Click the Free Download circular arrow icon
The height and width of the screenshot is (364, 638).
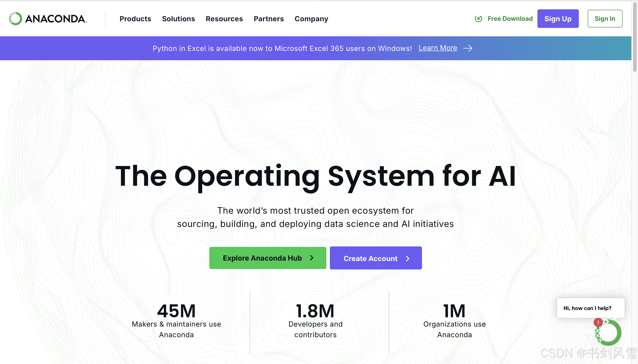(478, 19)
